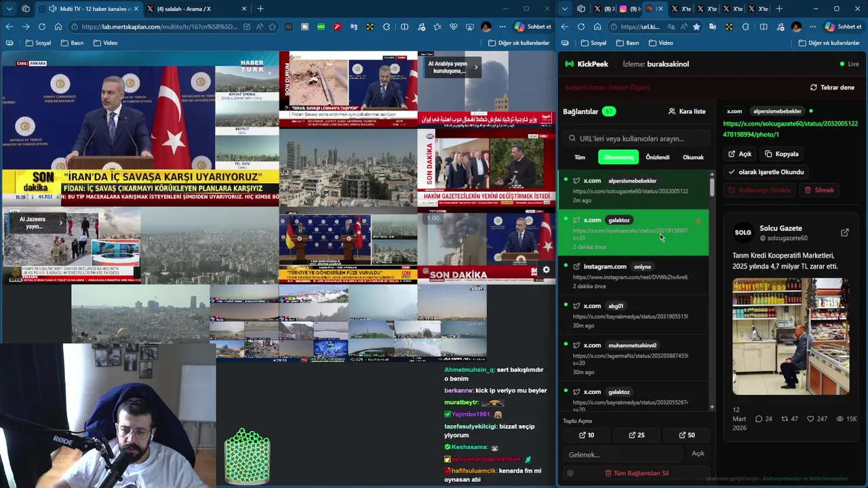Screen dimensions: 868x488
Task: Open the browser menu dots in the left window
Action: click(502, 26)
